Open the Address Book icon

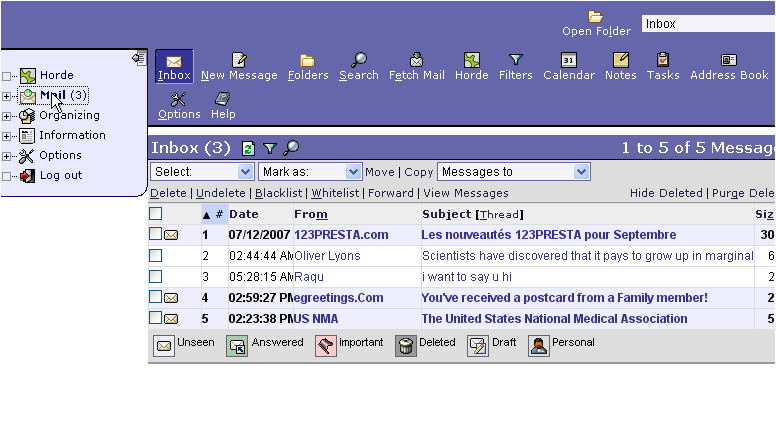[729, 60]
